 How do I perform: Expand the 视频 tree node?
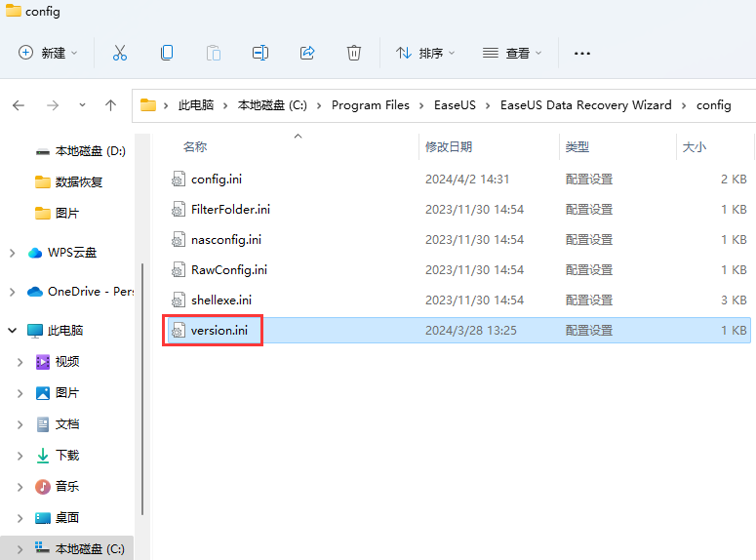20,362
